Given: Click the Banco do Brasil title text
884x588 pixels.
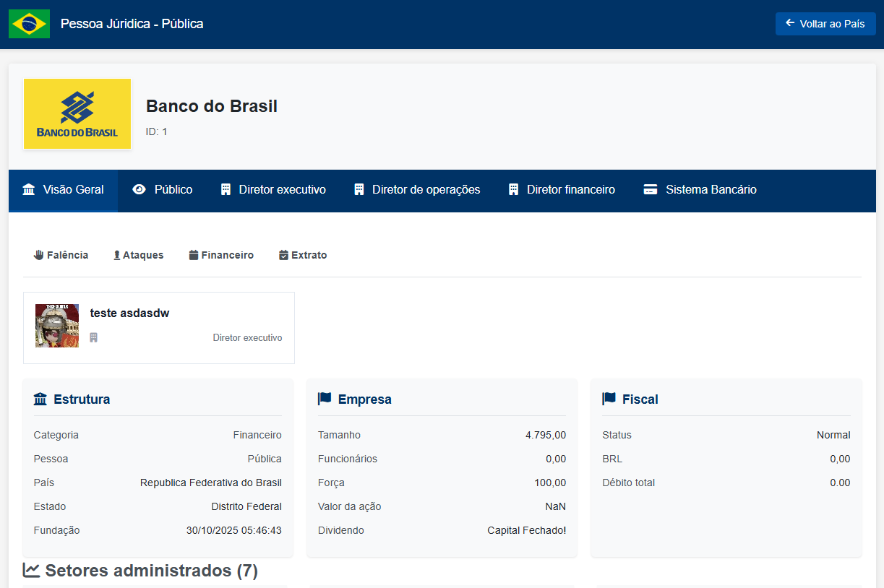Looking at the screenshot, I should pyautogui.click(x=212, y=106).
